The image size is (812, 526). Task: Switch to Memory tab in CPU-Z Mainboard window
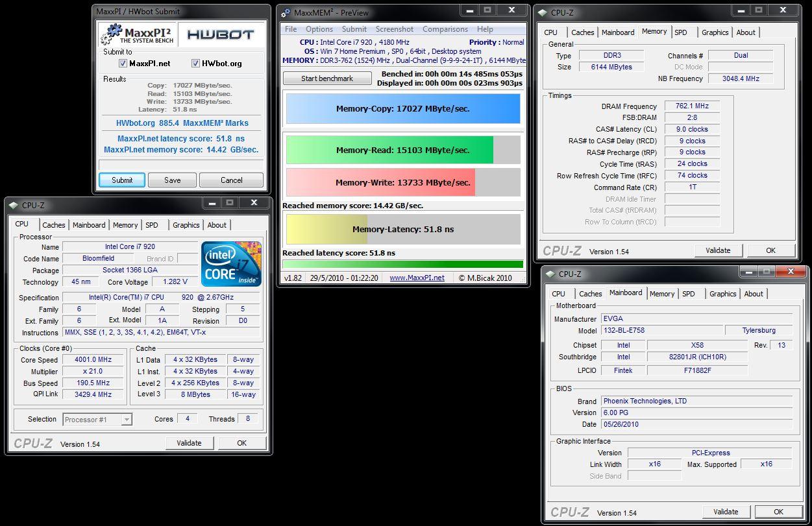tap(662, 294)
